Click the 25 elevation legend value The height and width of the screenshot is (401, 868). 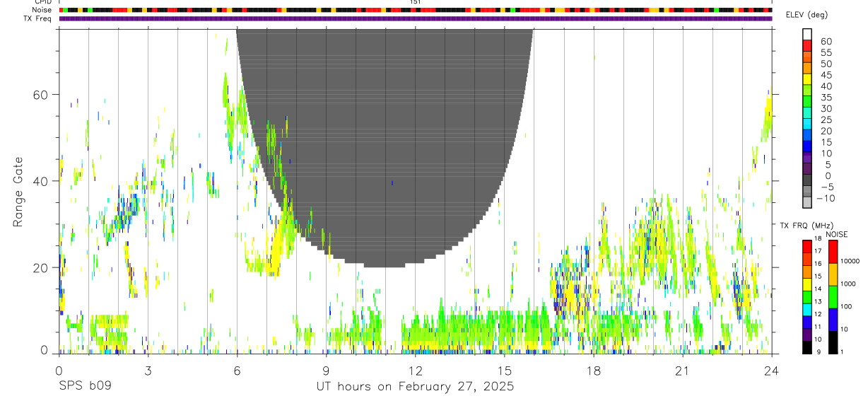pos(826,120)
